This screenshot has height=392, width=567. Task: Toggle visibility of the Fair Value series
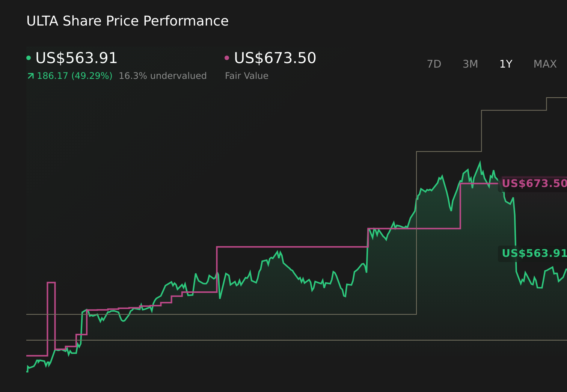click(x=275, y=58)
